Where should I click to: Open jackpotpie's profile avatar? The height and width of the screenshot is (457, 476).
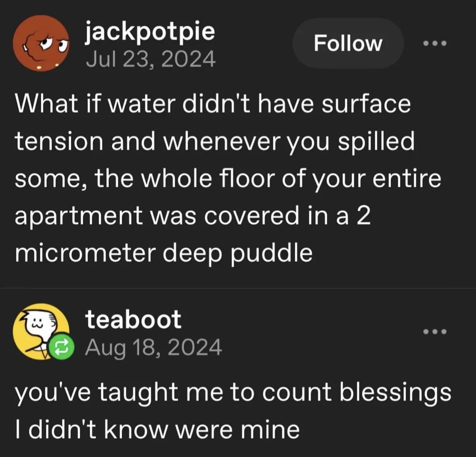click(41, 44)
